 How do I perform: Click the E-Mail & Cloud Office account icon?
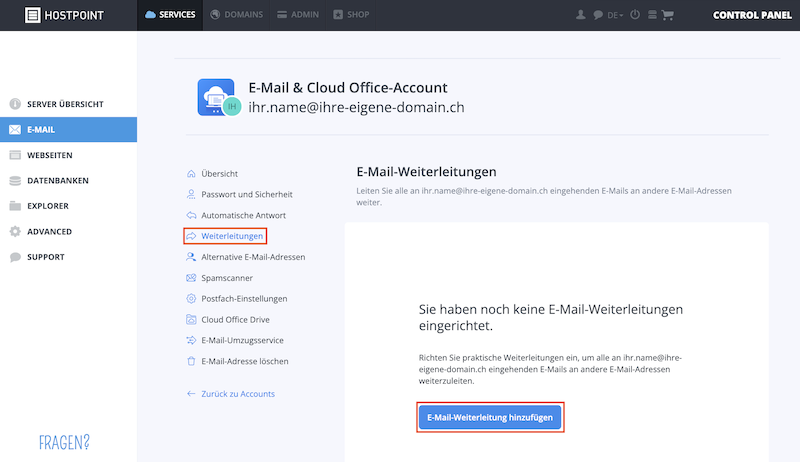point(218,97)
